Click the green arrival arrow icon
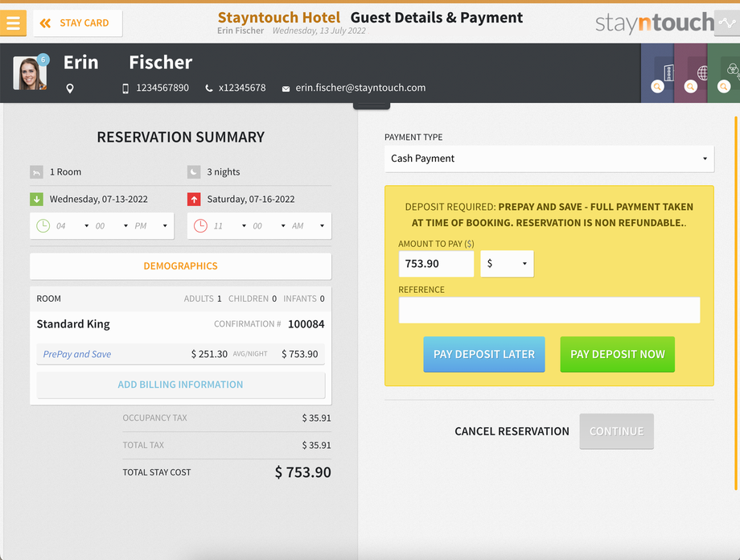The height and width of the screenshot is (560, 740). click(x=36, y=200)
